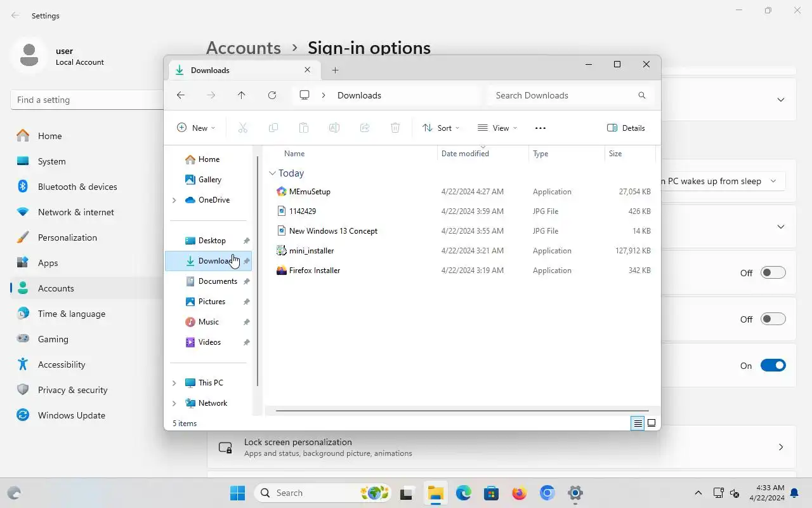Open Microsoft Edge from the taskbar
This screenshot has height=508, width=812.
tap(464, 493)
